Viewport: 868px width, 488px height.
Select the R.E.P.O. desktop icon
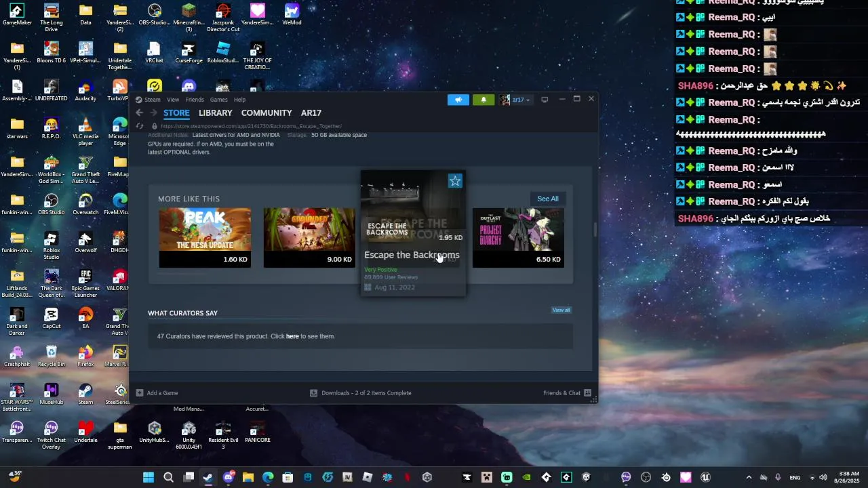pyautogui.click(x=52, y=129)
